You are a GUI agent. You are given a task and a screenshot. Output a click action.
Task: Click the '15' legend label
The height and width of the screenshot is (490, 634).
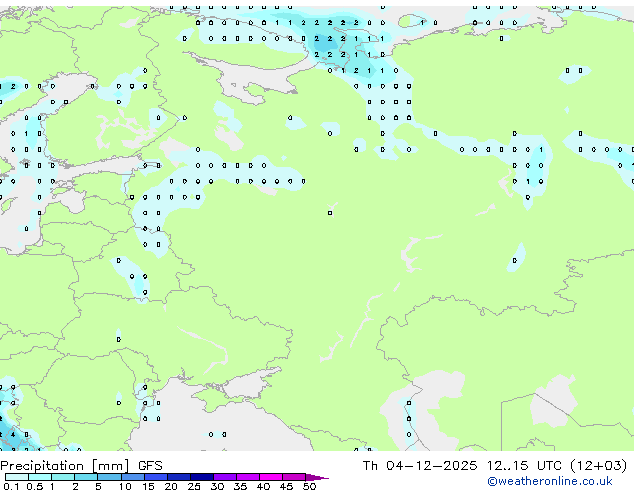click(x=148, y=486)
